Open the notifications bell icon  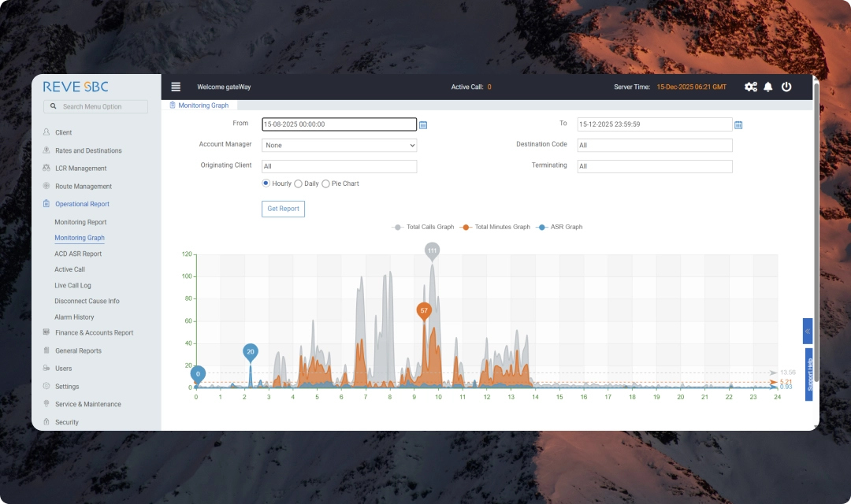tap(768, 87)
